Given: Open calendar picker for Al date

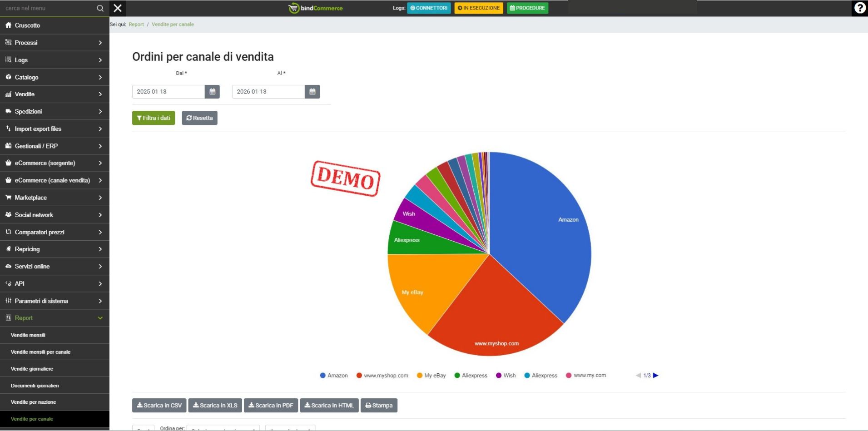Looking at the screenshot, I should (x=312, y=92).
